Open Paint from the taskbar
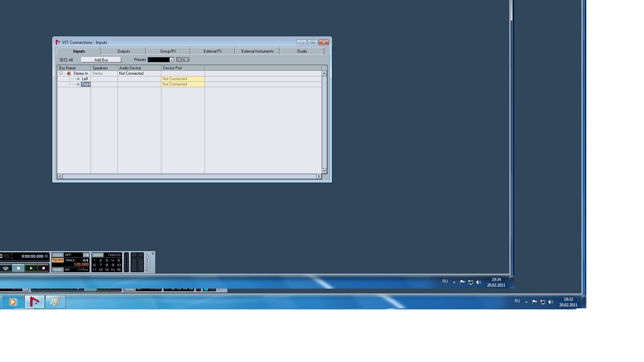The width and height of the screenshot is (644, 362). click(x=55, y=302)
